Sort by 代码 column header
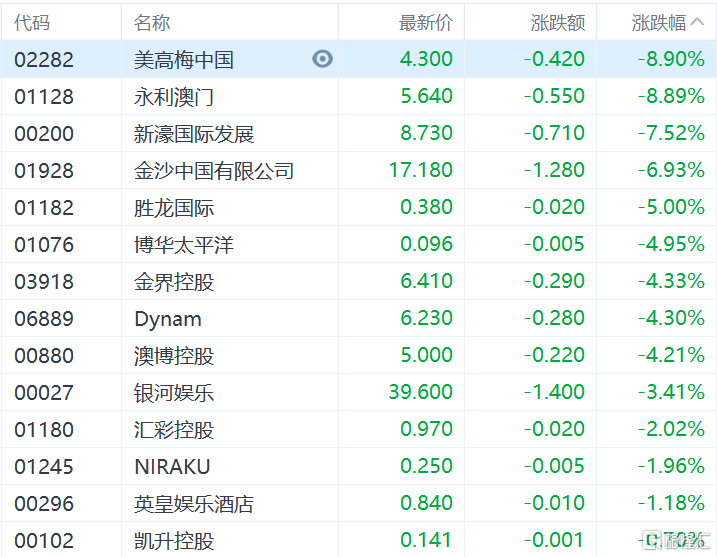717x557 pixels. (32, 22)
